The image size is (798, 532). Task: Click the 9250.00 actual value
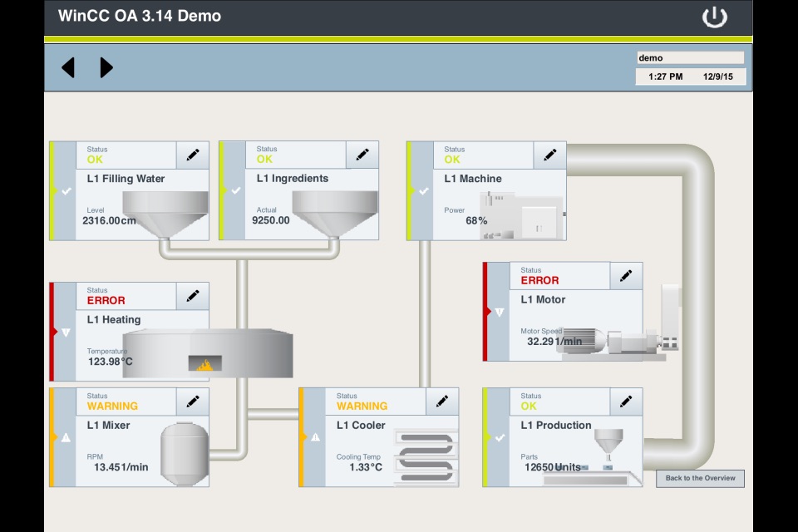pos(270,220)
